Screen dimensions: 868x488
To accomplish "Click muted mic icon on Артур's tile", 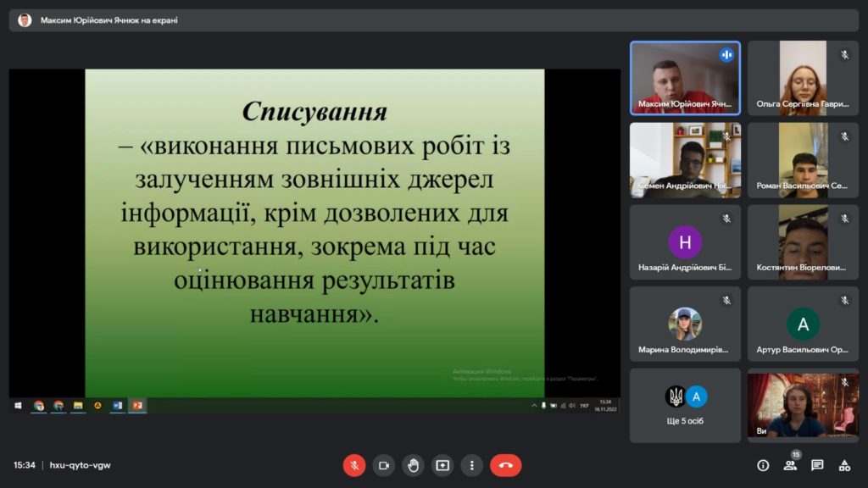I will click(845, 301).
